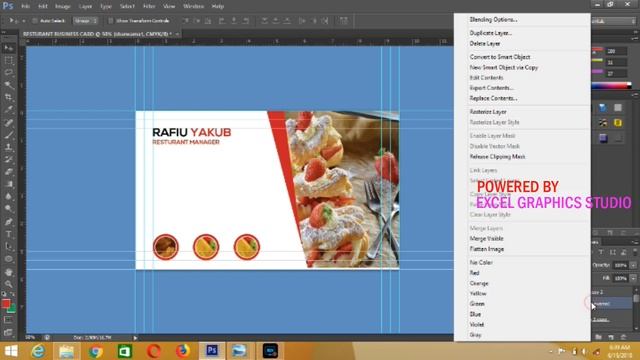The image size is (640, 360).
Task: Open the Group auto-select dropdown
Action: [85, 21]
